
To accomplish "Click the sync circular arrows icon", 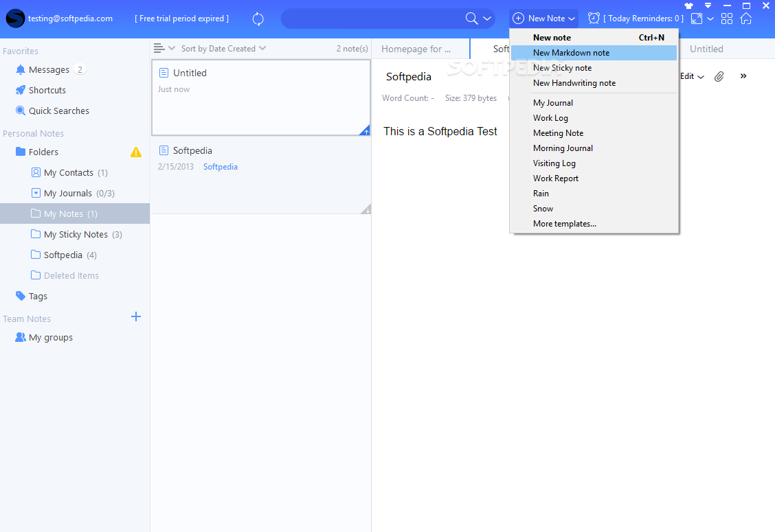I will (258, 19).
